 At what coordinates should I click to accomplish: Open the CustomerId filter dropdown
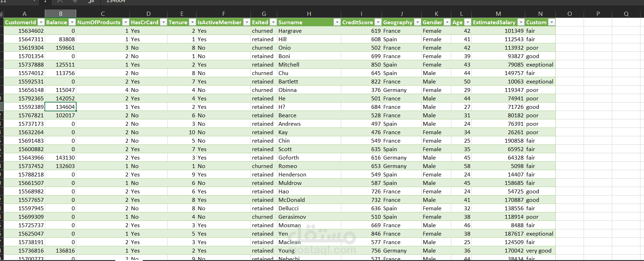click(x=41, y=22)
